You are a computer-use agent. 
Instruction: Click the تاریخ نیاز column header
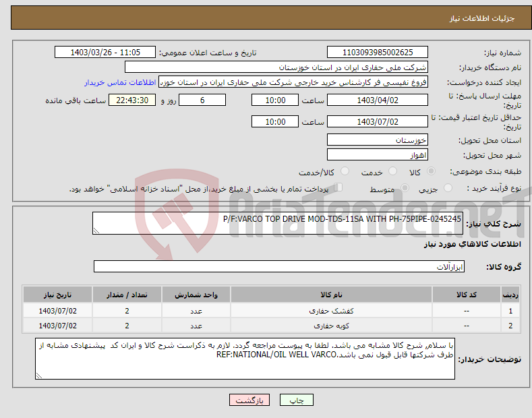pyautogui.click(x=58, y=295)
